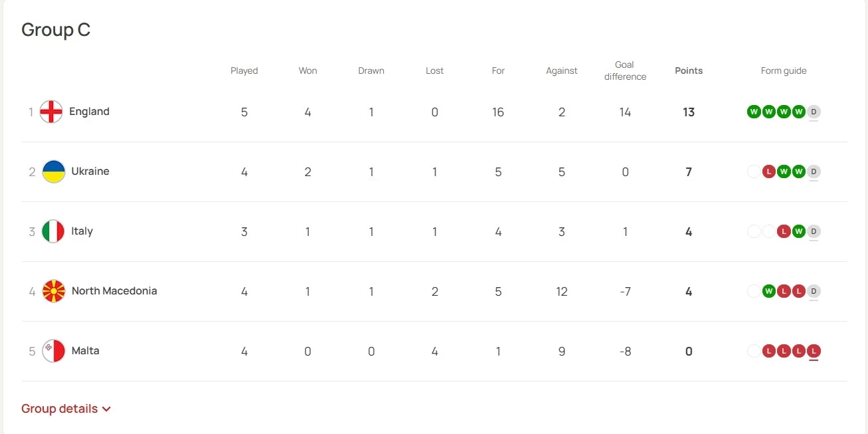The image size is (868, 434).
Task: Click the North Macedonia flag icon
Action: pyautogui.click(x=54, y=291)
